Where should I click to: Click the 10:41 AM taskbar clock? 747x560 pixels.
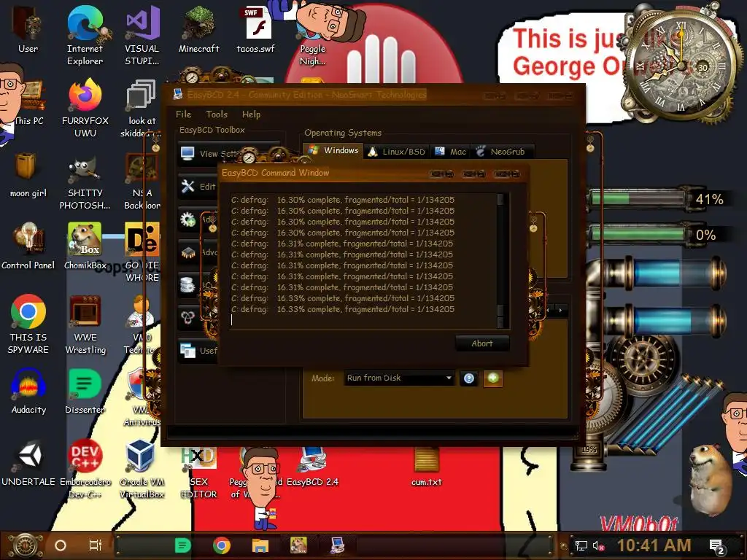click(654, 545)
